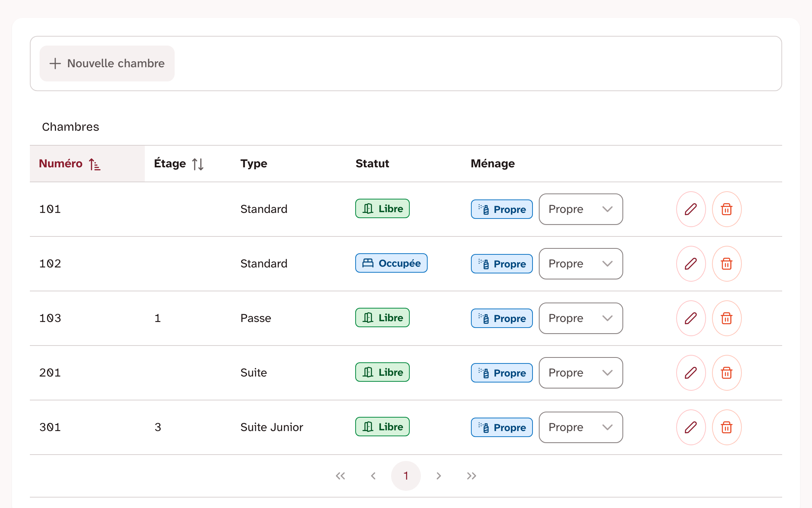Click the floor value 3 for room 301
The height and width of the screenshot is (508, 812).
pyautogui.click(x=158, y=427)
